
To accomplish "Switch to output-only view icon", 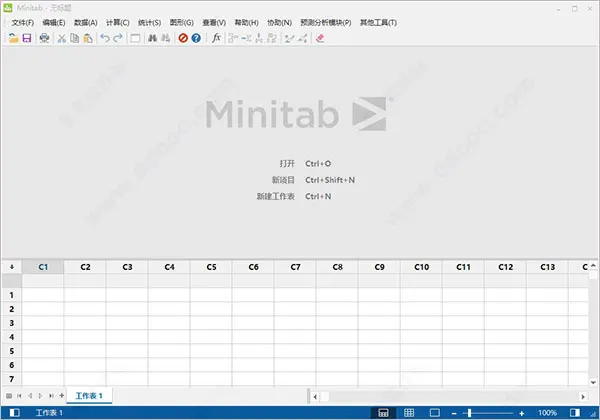I will pos(435,413).
